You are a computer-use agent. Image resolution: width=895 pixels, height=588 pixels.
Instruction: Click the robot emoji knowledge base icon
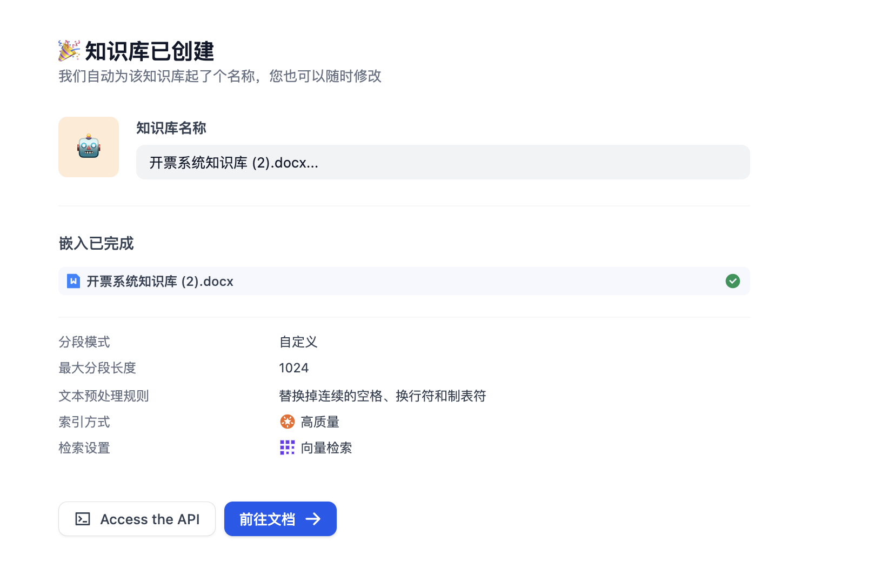89,147
